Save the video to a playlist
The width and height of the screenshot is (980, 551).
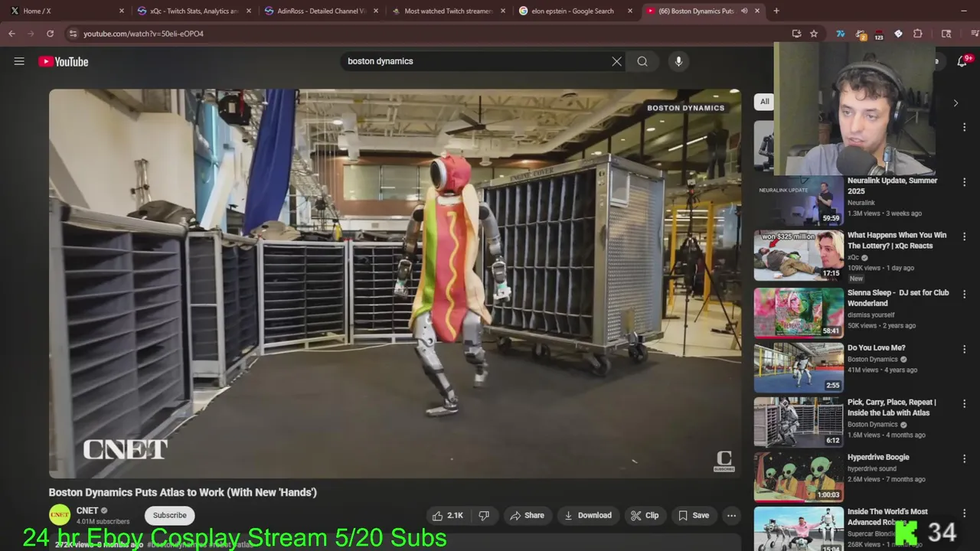694,516
